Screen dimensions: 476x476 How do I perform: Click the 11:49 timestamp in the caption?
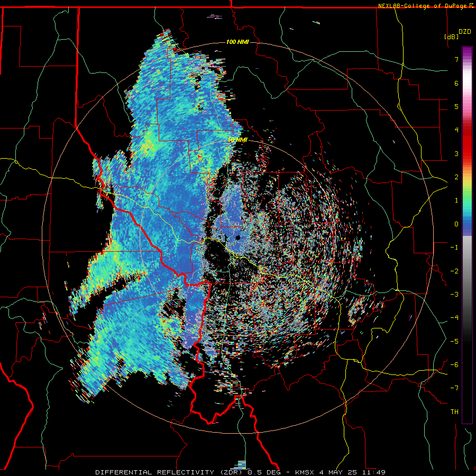click(x=373, y=472)
